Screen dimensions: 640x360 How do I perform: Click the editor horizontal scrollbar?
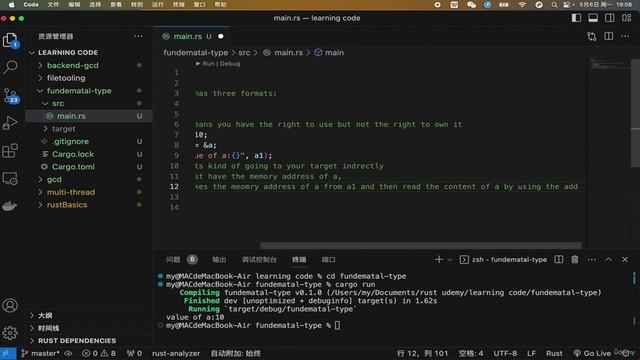(x=421, y=245)
